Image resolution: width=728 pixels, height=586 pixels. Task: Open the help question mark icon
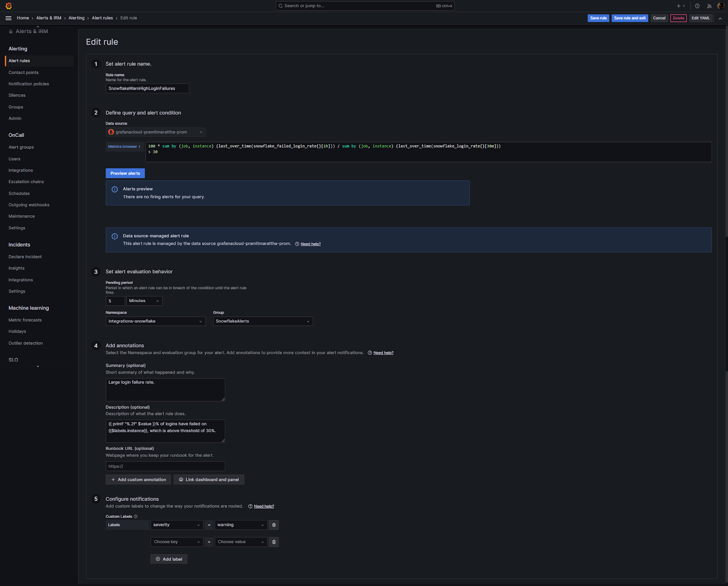697,6
